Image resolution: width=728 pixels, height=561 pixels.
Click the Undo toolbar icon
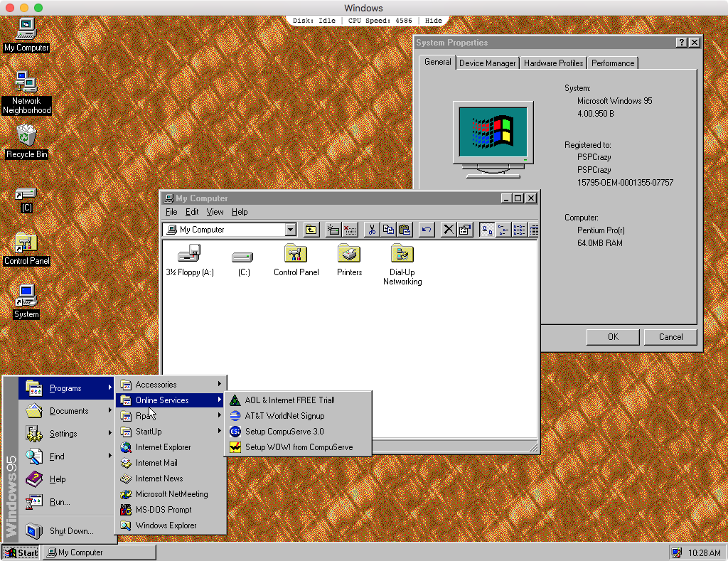click(427, 230)
